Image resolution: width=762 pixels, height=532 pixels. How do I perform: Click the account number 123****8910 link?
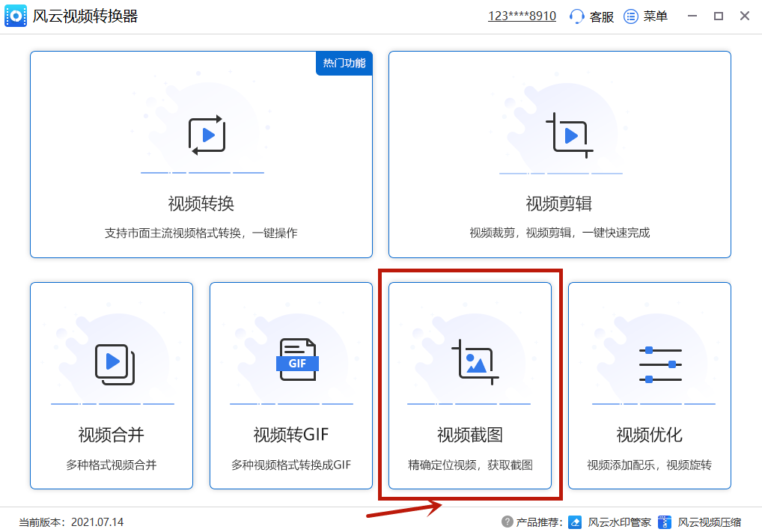[522, 16]
